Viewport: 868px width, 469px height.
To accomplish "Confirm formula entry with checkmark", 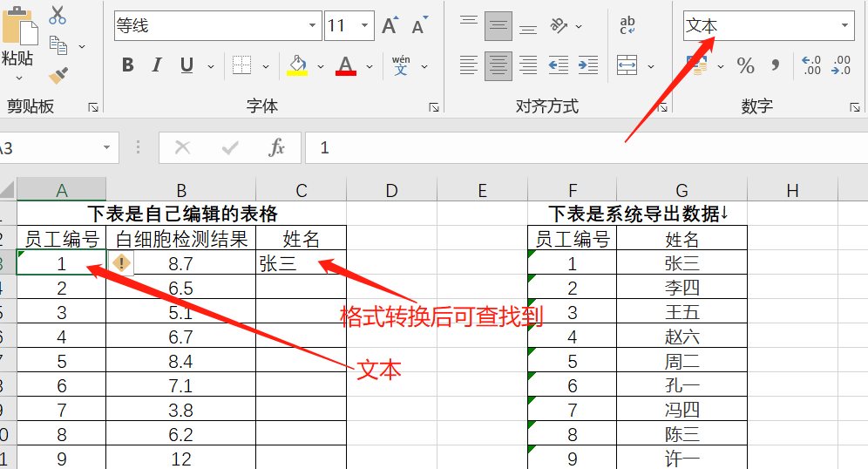I will pyautogui.click(x=230, y=148).
